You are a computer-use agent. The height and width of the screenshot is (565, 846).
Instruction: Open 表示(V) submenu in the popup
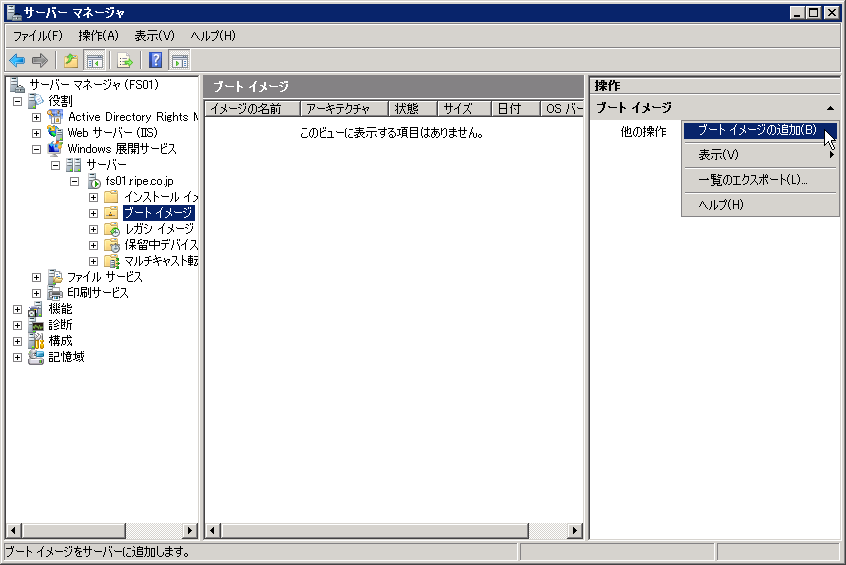point(760,155)
